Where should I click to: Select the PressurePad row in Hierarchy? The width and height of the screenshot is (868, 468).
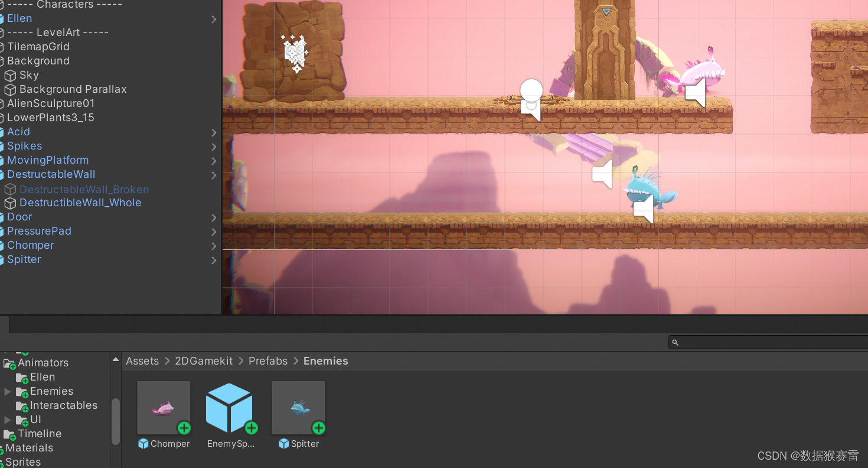[110, 231]
